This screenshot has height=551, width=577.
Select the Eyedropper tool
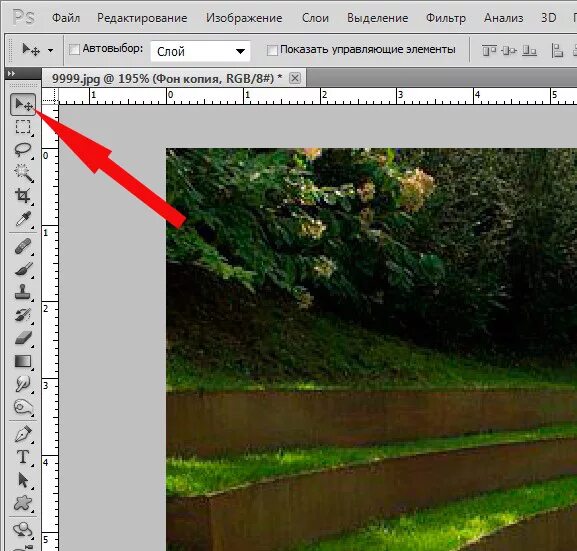pos(23,219)
